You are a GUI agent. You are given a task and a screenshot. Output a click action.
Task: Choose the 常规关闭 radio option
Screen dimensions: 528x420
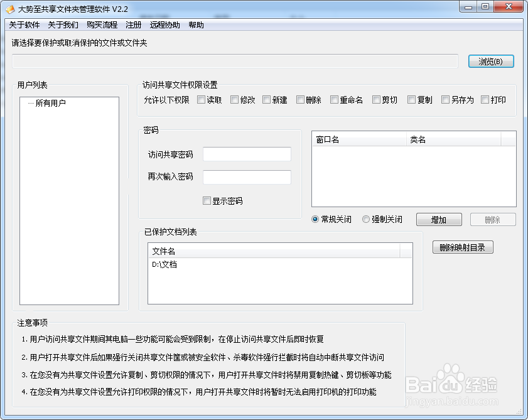coord(316,220)
